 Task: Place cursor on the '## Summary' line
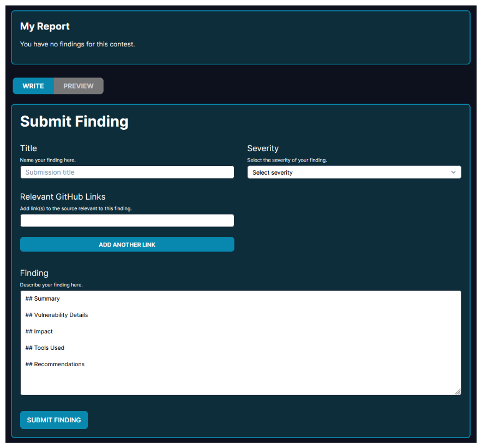tap(43, 298)
